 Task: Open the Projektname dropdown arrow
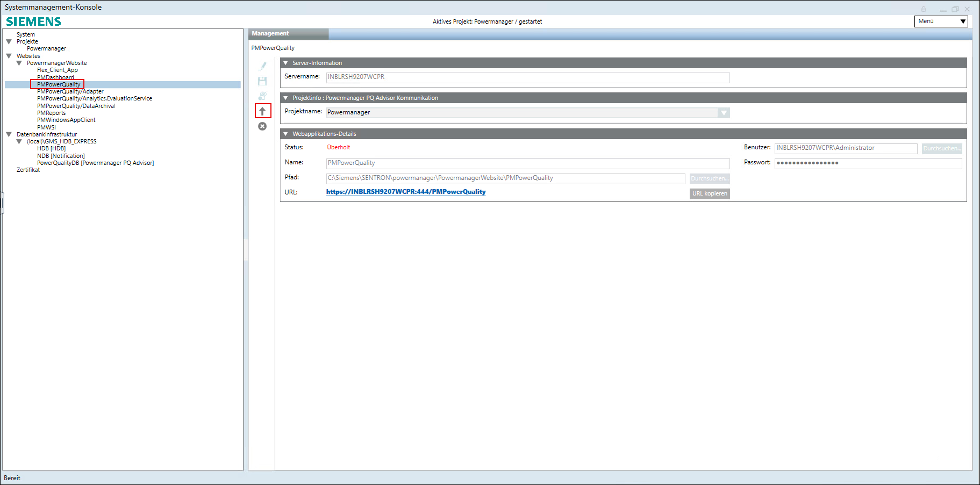[x=724, y=113]
